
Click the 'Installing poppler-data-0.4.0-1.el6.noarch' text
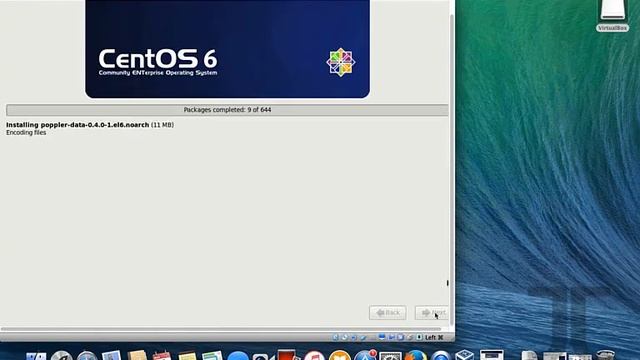coord(78,125)
